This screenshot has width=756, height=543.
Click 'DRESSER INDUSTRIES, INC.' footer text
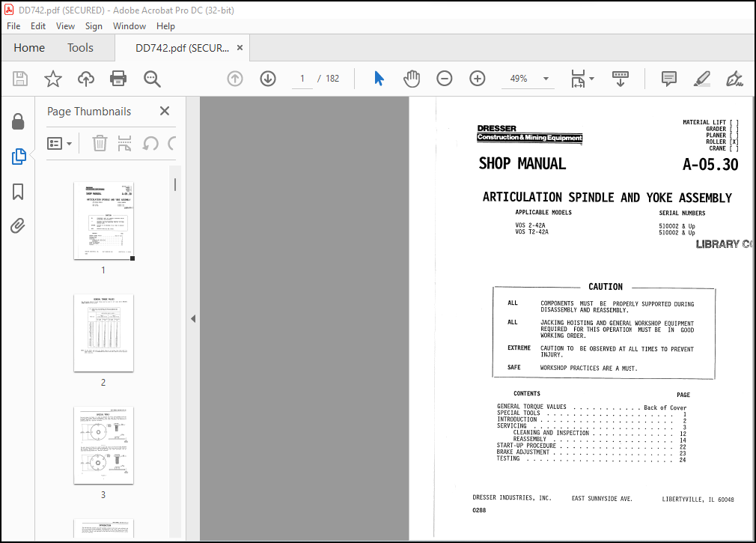pos(511,497)
